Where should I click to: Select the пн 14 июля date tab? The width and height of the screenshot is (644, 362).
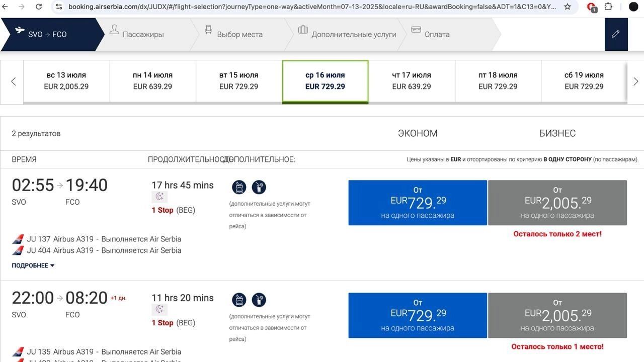point(152,81)
